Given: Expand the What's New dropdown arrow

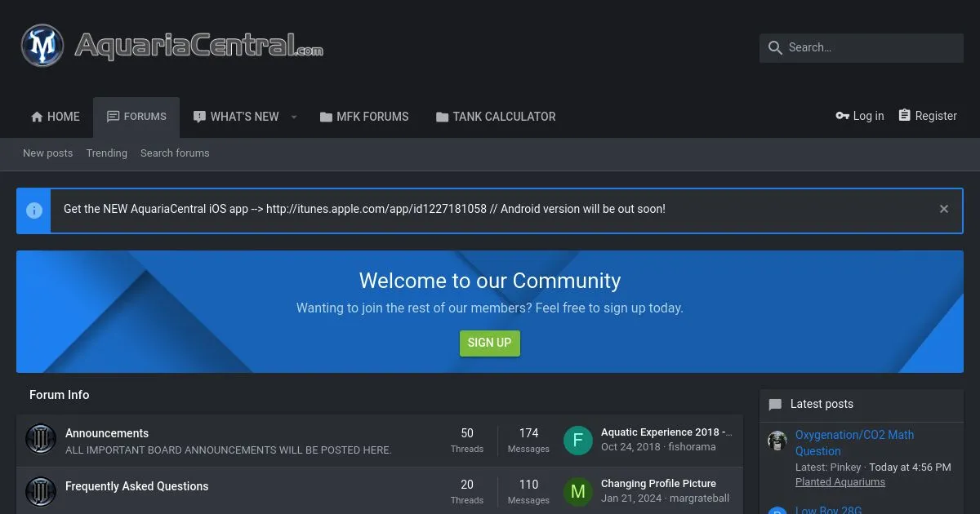Looking at the screenshot, I should pyautogui.click(x=294, y=117).
